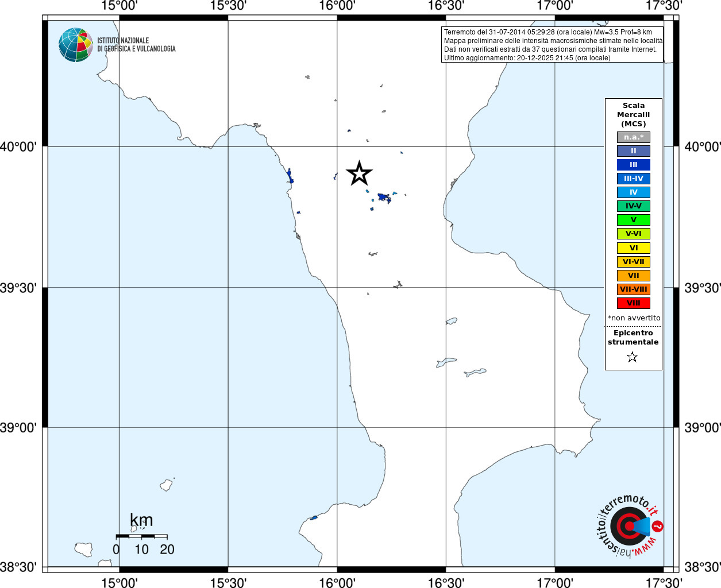Select the intensity IV legend swatch
The width and height of the screenshot is (721, 588).
tap(634, 192)
